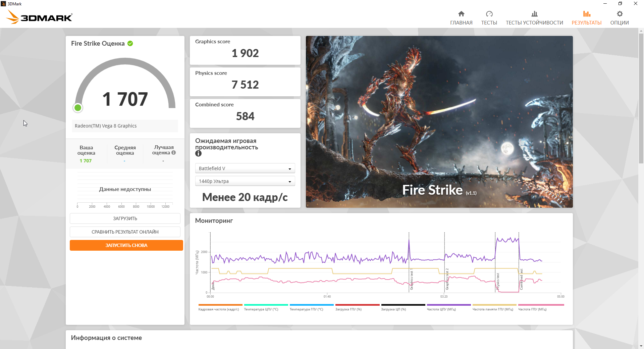644x349 pixels.
Task: Click the Fire Strike preview image
Action: coord(439,122)
